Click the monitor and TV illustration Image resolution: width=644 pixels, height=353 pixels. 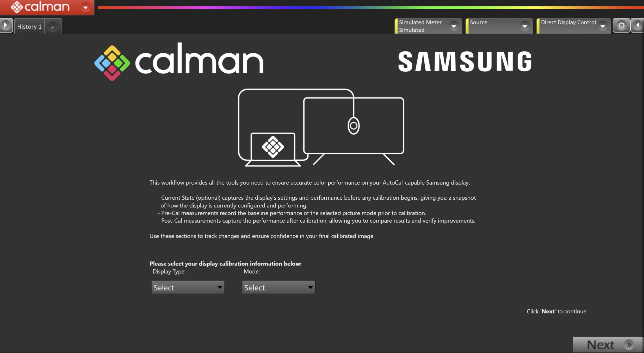coord(321,128)
